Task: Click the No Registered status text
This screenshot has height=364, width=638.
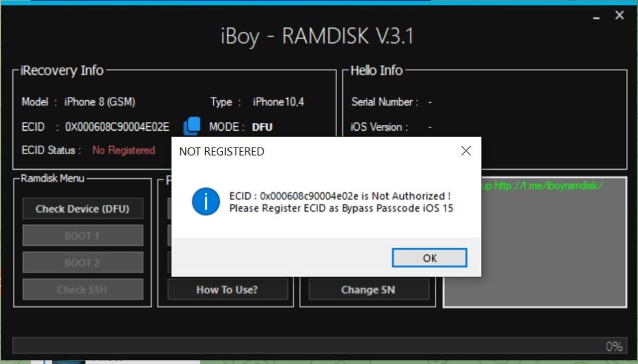Action: pyautogui.click(x=124, y=151)
